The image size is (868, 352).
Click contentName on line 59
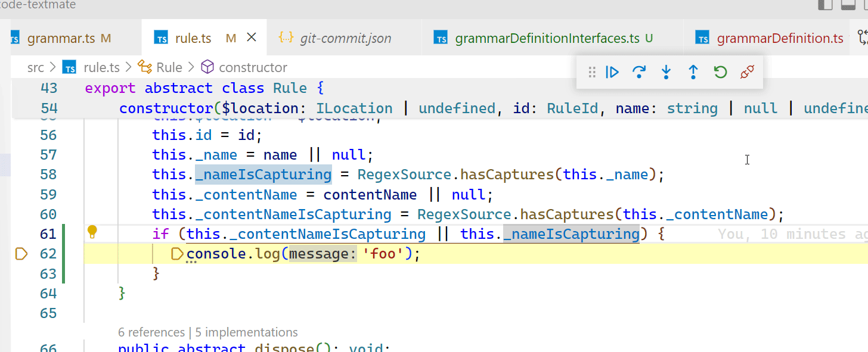[370, 195]
